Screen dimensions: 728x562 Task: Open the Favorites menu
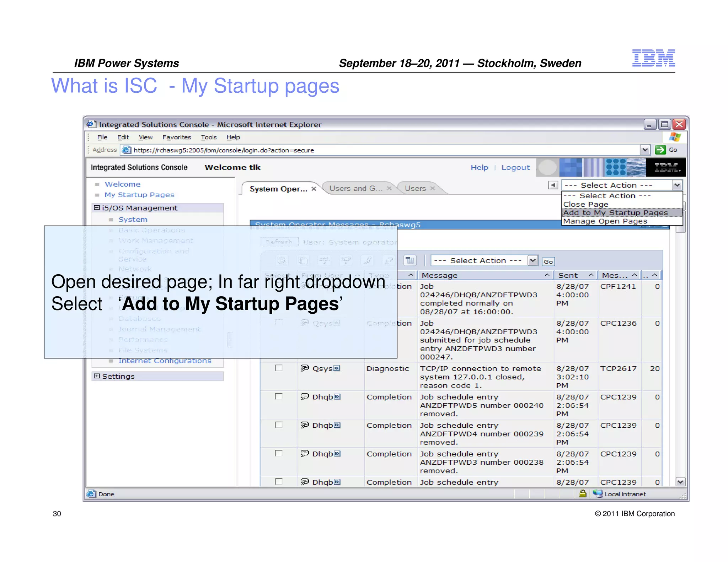[176, 137]
